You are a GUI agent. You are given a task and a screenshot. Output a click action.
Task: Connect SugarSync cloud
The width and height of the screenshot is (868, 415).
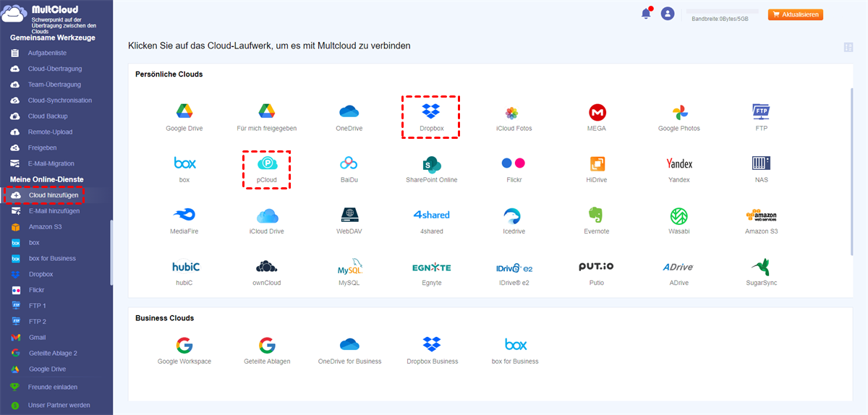[761, 273]
